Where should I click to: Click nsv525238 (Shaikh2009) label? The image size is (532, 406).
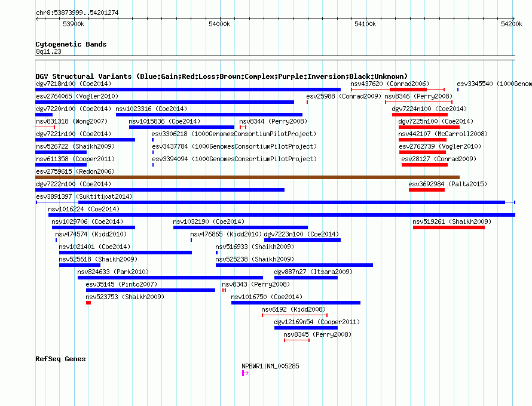(x=255, y=259)
